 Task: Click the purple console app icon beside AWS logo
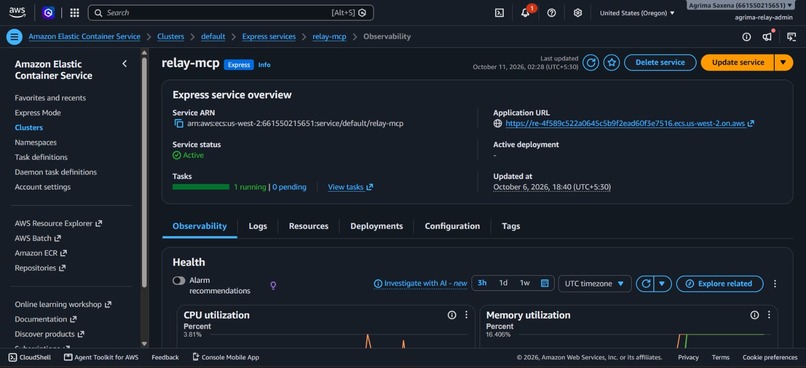click(48, 13)
